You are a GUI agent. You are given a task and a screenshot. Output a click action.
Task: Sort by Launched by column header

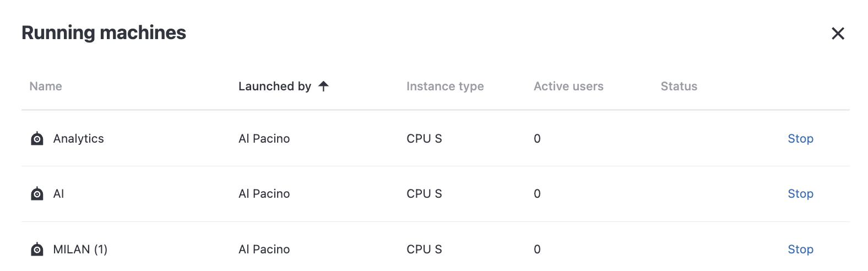274,86
